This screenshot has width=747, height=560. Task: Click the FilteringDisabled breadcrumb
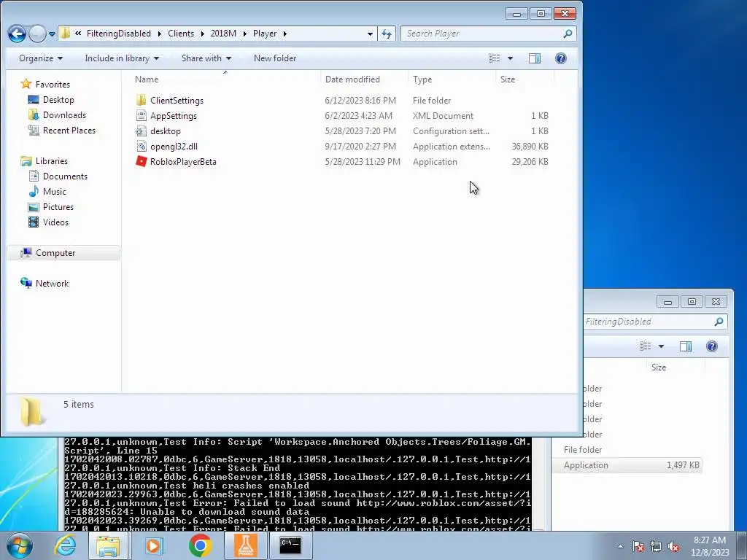118,34
